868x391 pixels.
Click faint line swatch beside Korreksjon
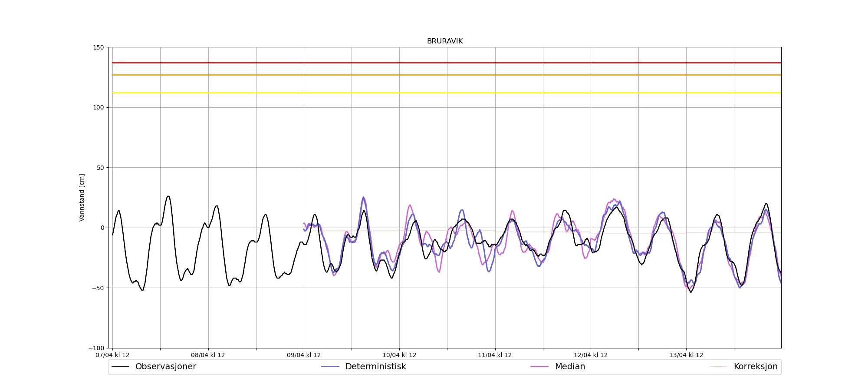pyautogui.click(x=718, y=367)
